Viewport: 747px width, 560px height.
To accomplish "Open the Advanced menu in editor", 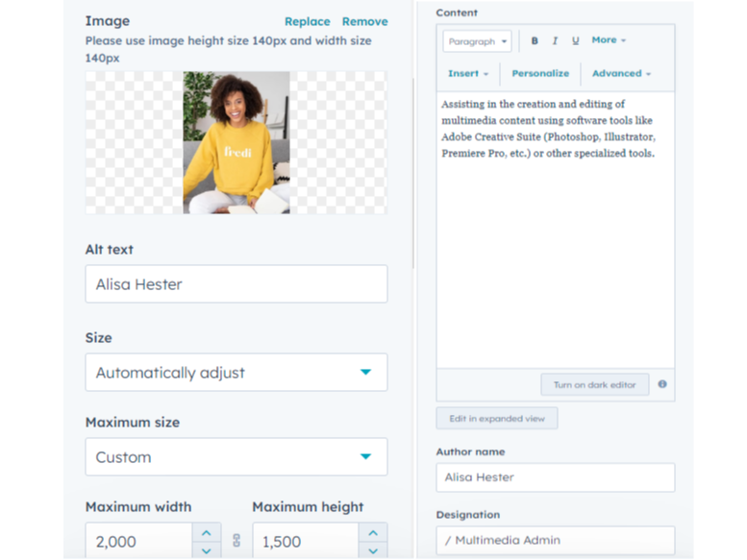I will [621, 74].
